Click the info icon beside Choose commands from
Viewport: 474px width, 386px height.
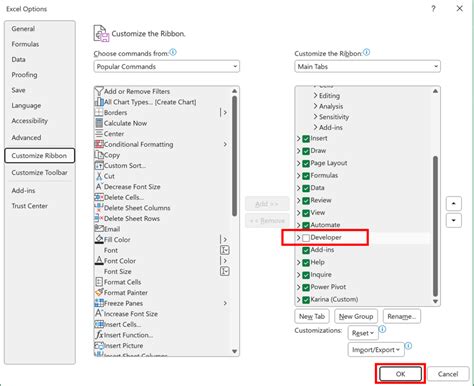pyautogui.click(x=173, y=53)
